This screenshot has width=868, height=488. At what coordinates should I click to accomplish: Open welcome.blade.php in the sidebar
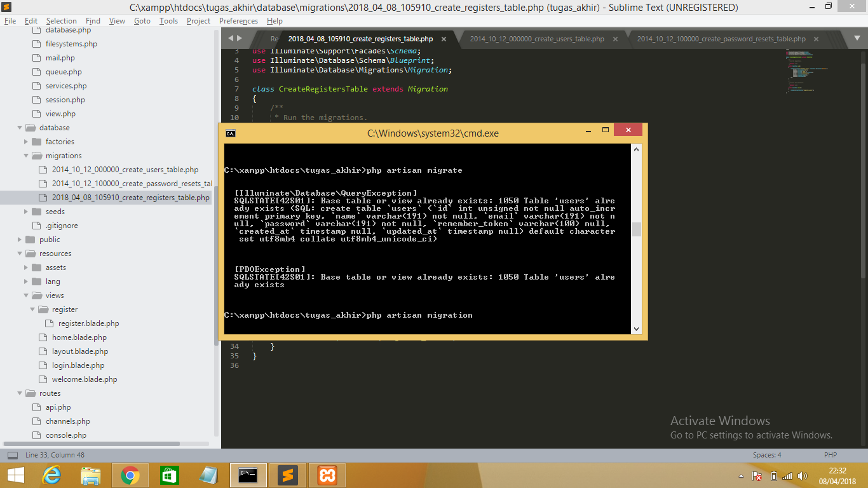(85, 379)
